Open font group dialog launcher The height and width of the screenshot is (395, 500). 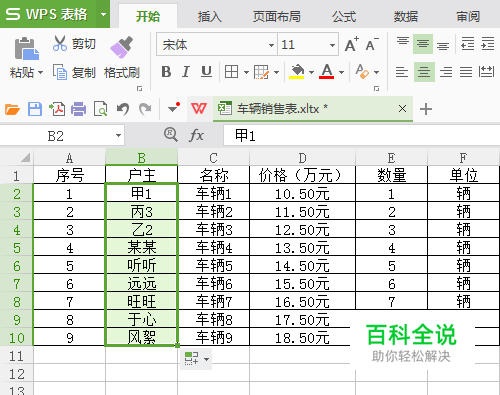(376, 88)
